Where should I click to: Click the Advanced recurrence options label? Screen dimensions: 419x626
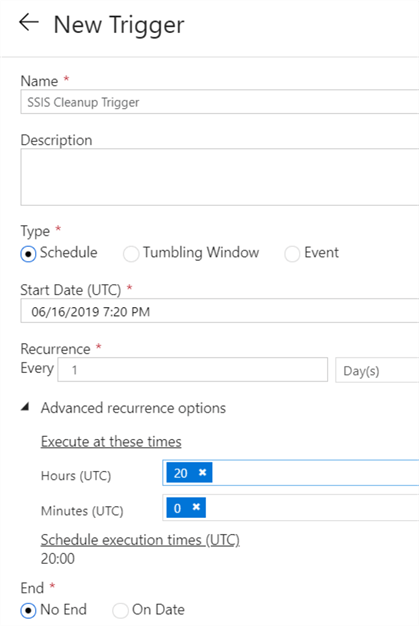133,408
